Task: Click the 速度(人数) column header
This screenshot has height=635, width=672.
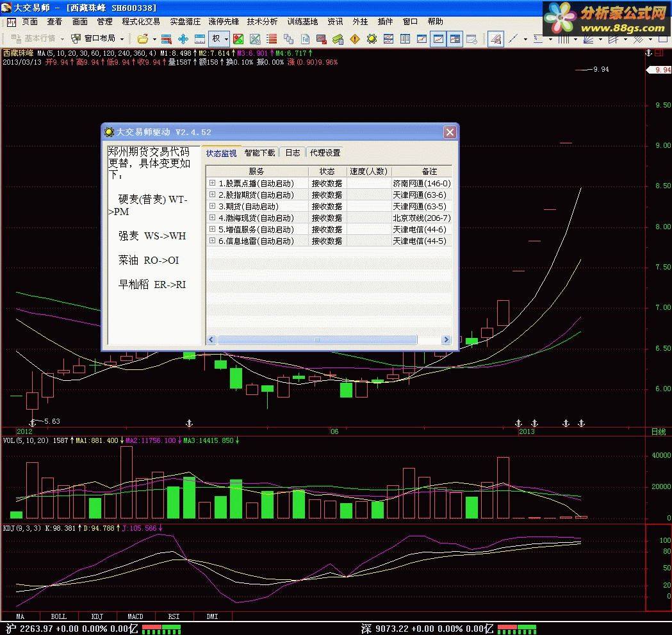Action: tap(368, 172)
